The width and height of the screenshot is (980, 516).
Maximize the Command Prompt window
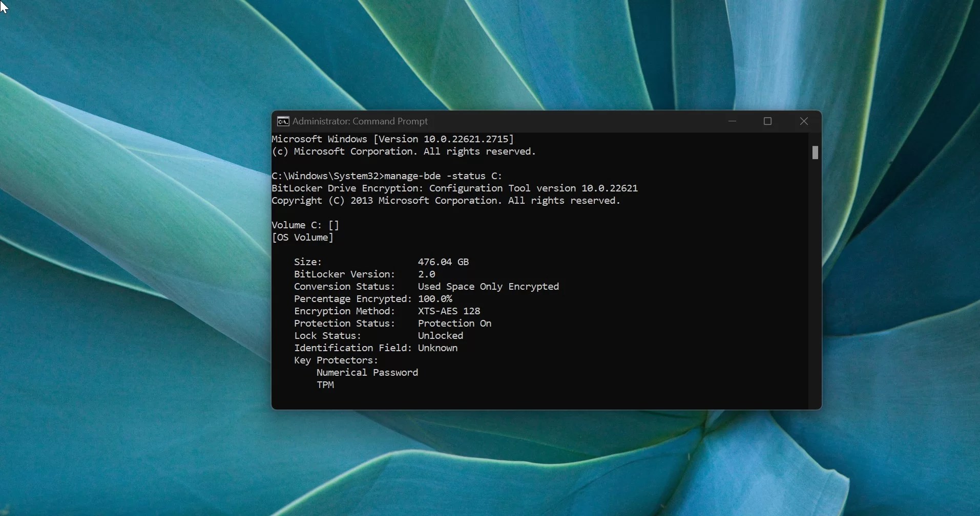pos(767,121)
